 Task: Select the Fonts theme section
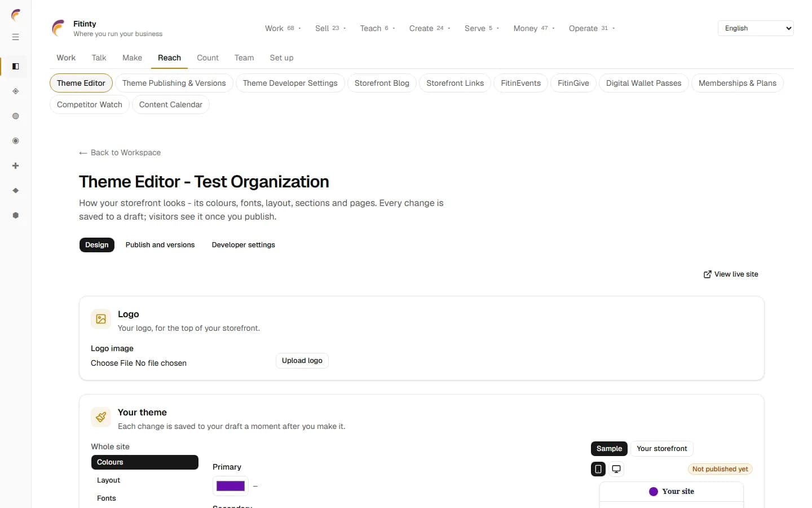(x=145, y=498)
